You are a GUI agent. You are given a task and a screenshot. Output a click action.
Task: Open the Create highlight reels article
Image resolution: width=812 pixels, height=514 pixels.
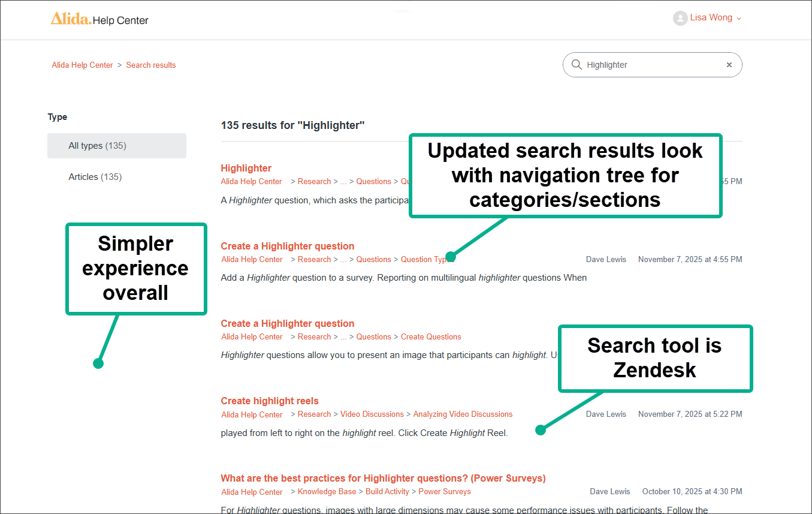coord(270,401)
